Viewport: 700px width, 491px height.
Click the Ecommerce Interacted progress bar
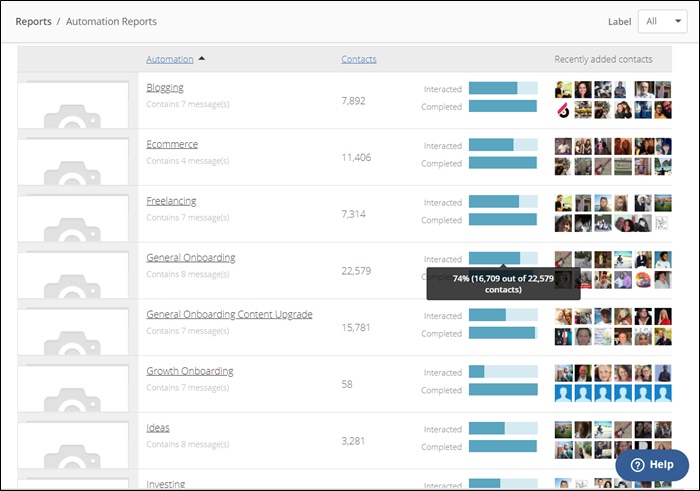tap(503, 145)
